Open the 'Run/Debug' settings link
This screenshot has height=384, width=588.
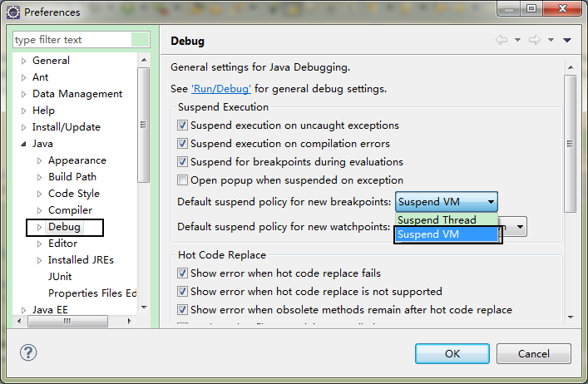(220, 88)
